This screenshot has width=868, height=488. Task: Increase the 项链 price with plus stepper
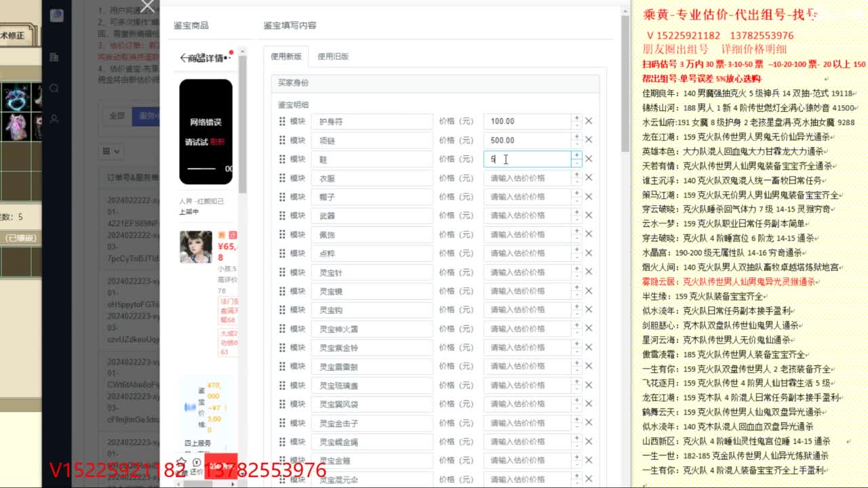tap(576, 136)
